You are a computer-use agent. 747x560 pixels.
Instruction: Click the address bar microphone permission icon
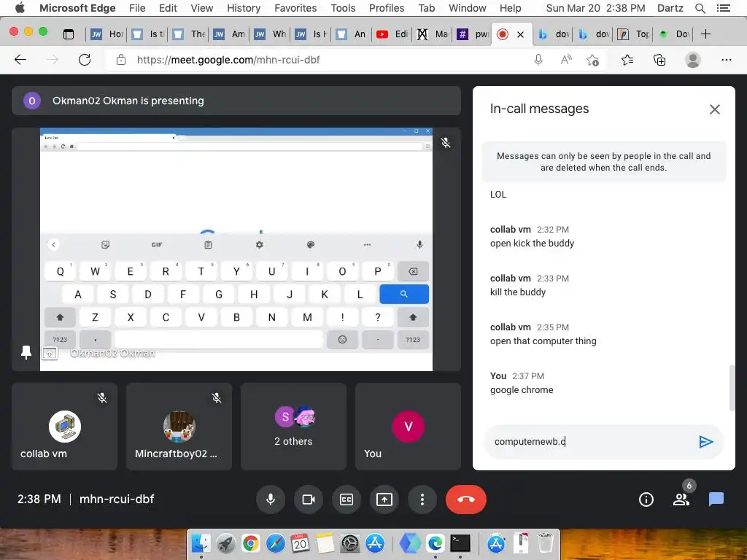(x=538, y=60)
